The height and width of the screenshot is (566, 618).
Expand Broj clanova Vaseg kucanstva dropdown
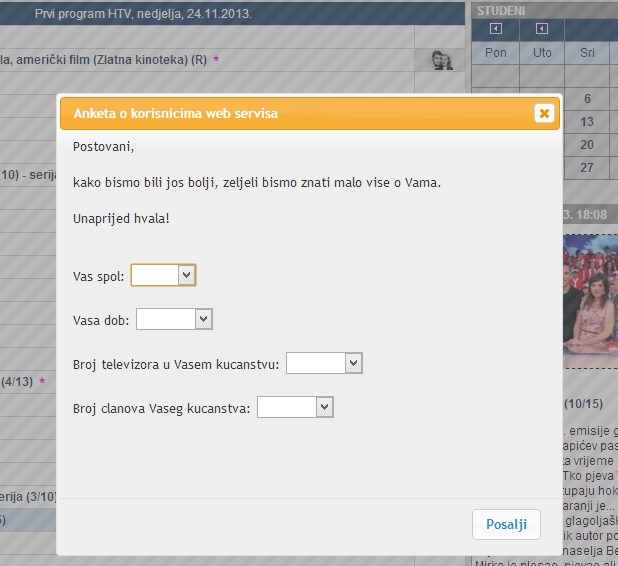click(294, 407)
